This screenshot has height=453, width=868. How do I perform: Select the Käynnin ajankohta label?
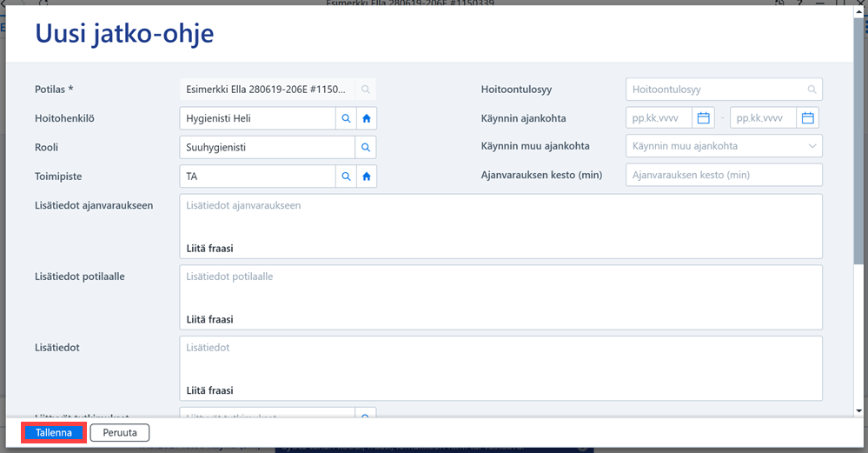coord(523,118)
